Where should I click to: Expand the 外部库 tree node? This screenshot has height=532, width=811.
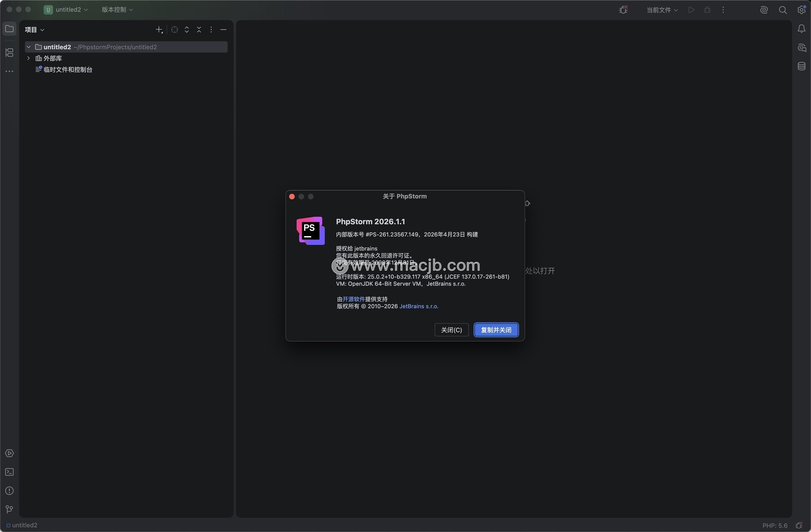click(29, 58)
